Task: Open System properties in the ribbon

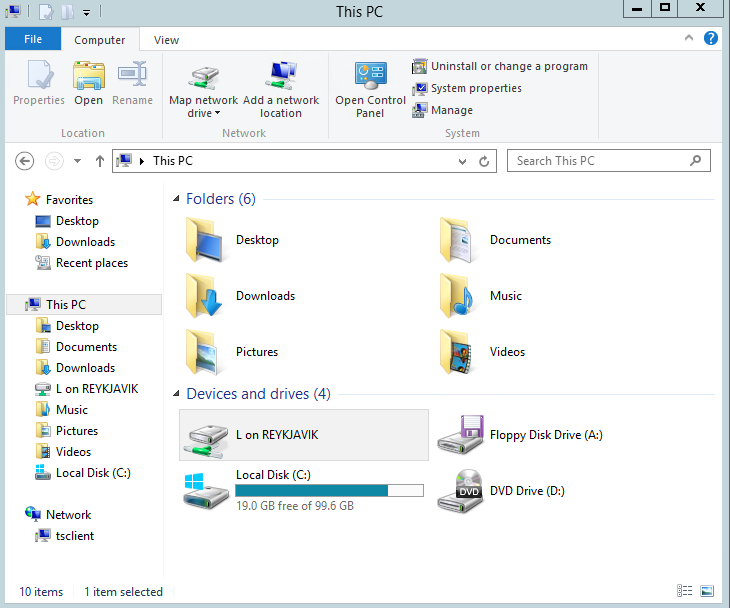Action: tap(466, 88)
